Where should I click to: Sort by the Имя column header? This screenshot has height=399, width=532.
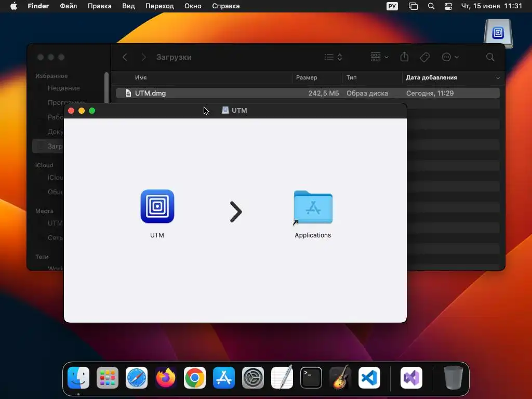click(x=141, y=78)
